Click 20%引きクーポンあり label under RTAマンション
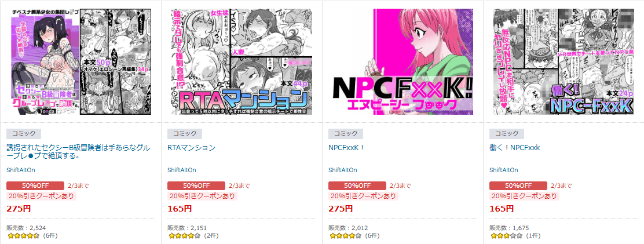Image resolution: width=644 pixels, height=244 pixels. 203,196
